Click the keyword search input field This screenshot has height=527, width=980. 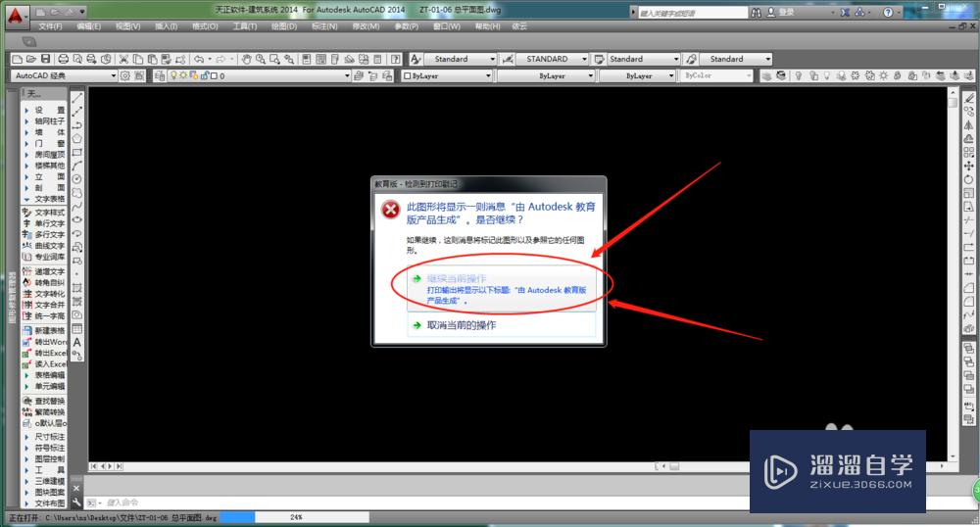tap(693, 13)
